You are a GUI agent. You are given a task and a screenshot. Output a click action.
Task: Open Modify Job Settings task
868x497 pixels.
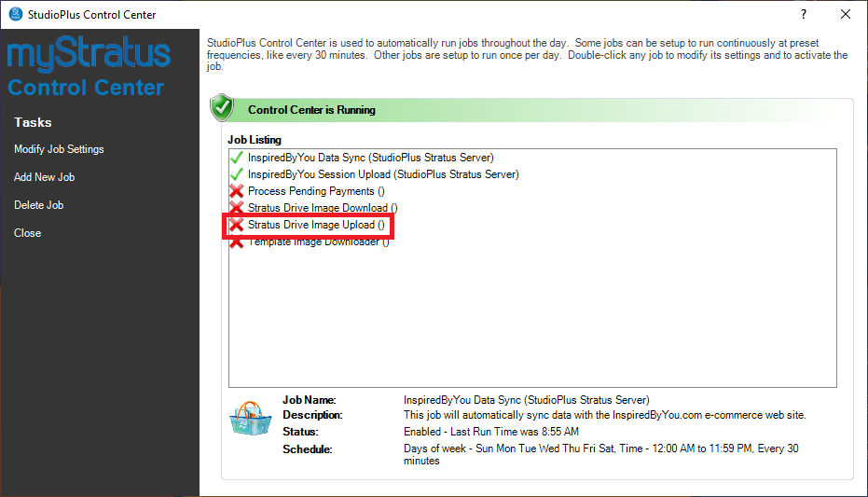[x=59, y=149]
